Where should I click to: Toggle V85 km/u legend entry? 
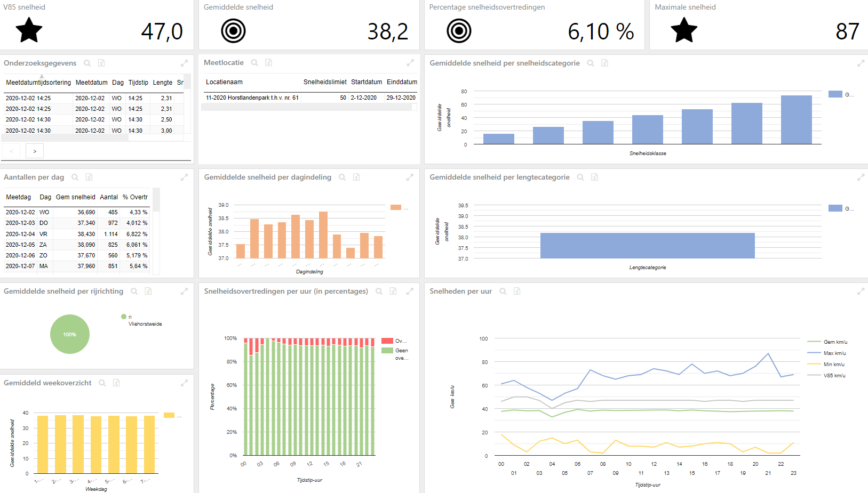(826, 375)
